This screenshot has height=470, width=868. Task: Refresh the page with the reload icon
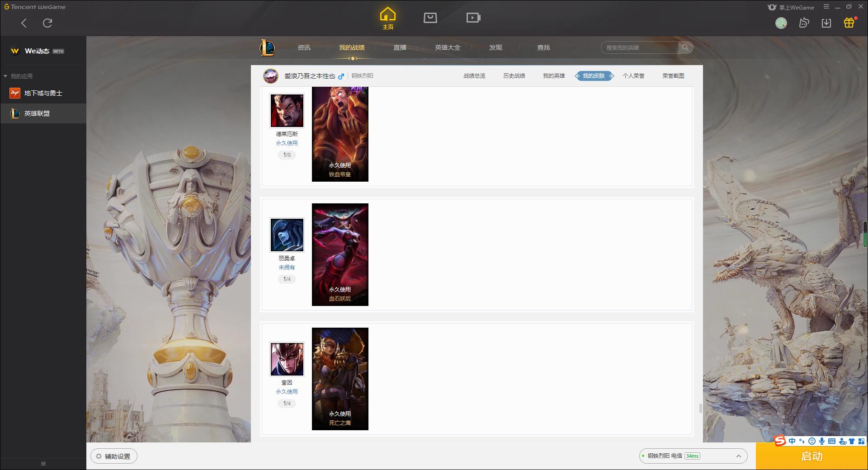click(x=47, y=23)
